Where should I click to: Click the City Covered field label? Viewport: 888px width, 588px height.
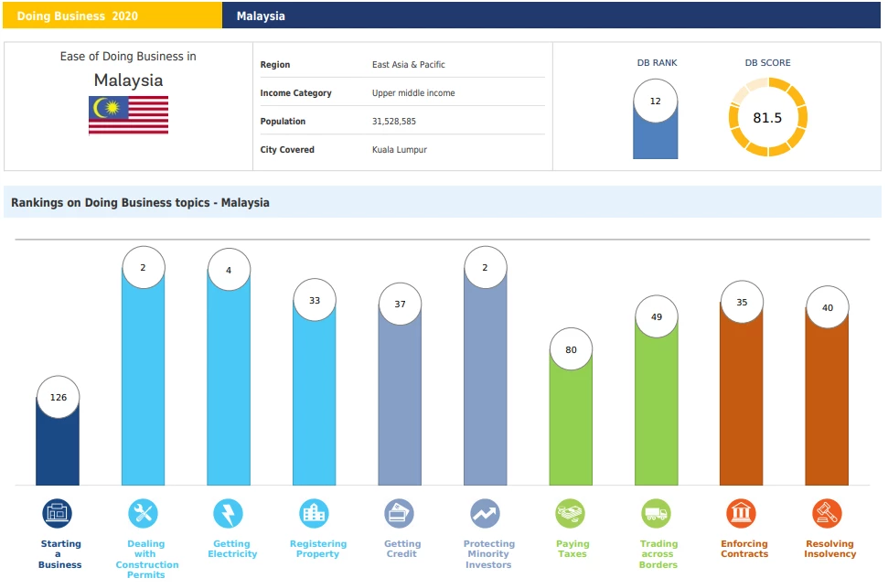tap(287, 150)
